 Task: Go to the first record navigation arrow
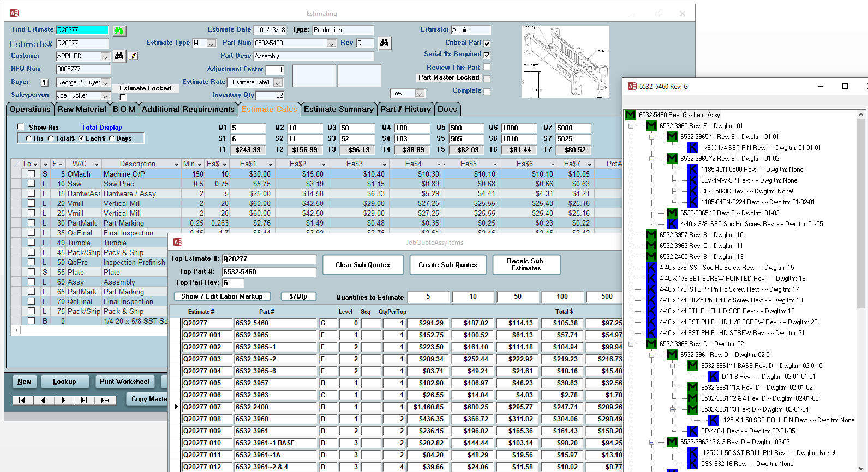point(22,400)
